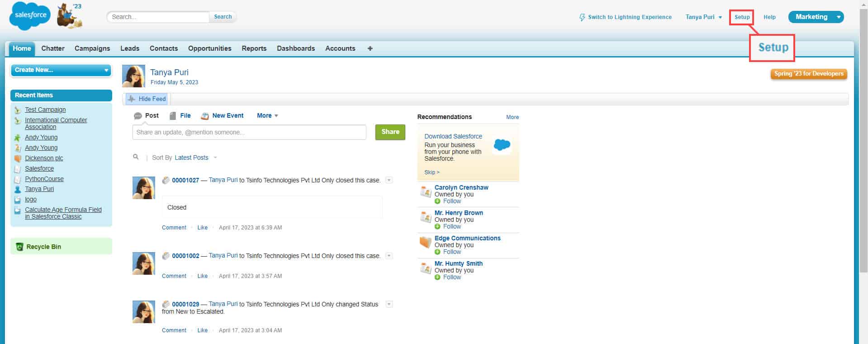Click the Salesforce cloud logo
The image size is (868, 344).
30,15
